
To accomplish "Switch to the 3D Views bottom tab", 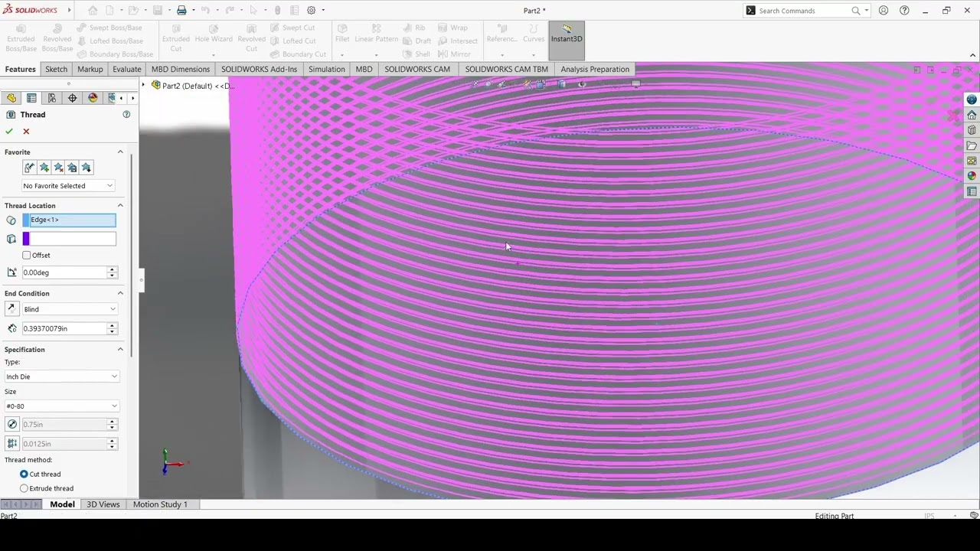I will click(103, 504).
